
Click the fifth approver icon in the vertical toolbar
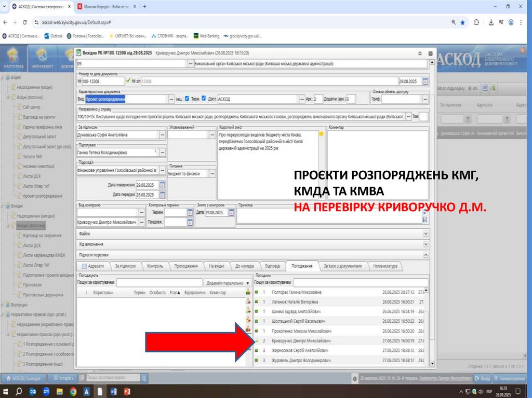pos(248,328)
